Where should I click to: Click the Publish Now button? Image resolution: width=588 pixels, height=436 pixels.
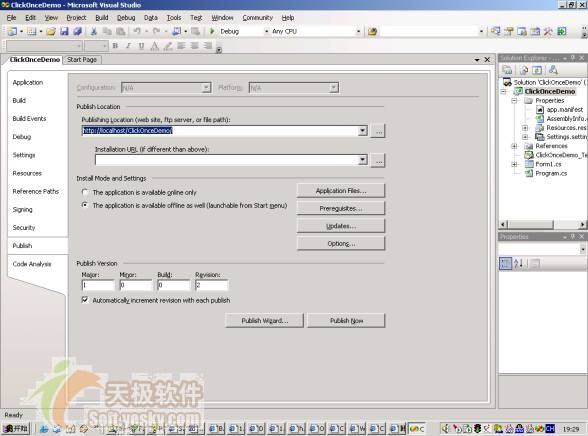point(346,321)
